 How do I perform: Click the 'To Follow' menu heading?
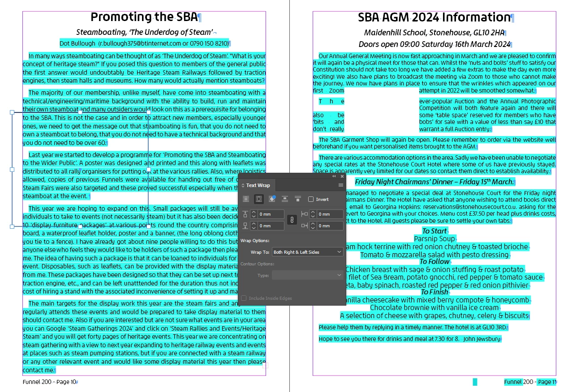coord(434,262)
